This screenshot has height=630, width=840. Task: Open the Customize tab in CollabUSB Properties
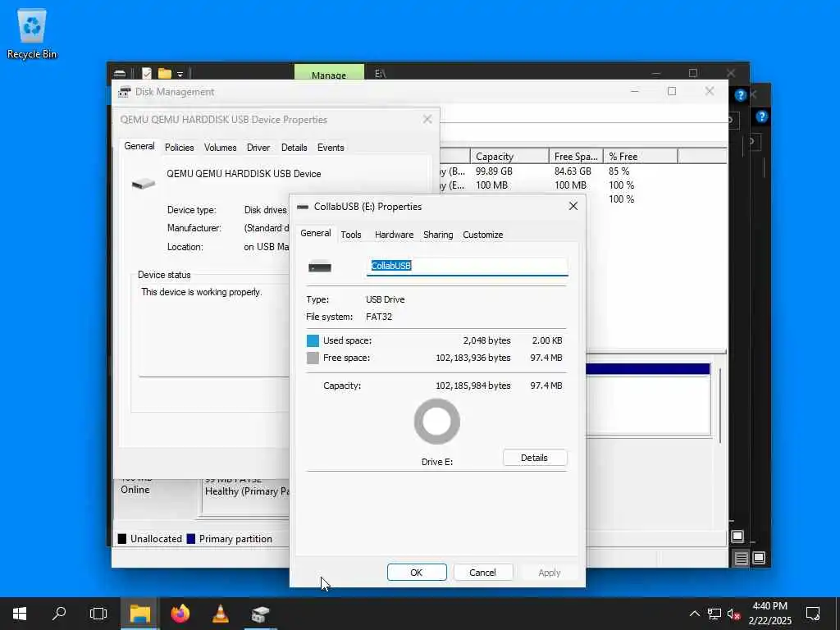click(x=482, y=235)
